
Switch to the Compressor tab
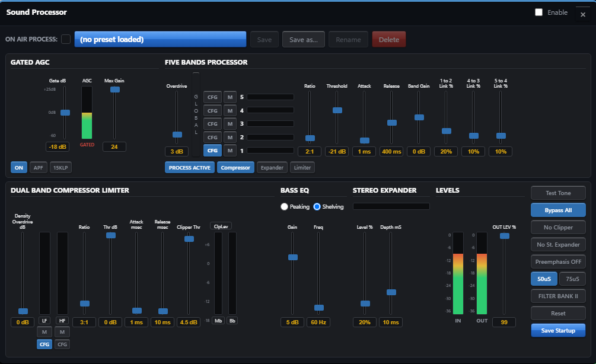click(235, 168)
